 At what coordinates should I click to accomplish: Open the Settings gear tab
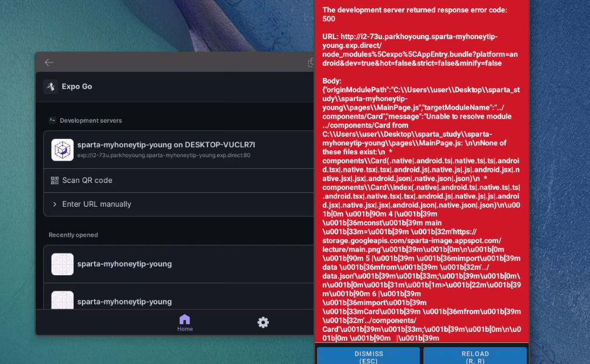tap(263, 323)
